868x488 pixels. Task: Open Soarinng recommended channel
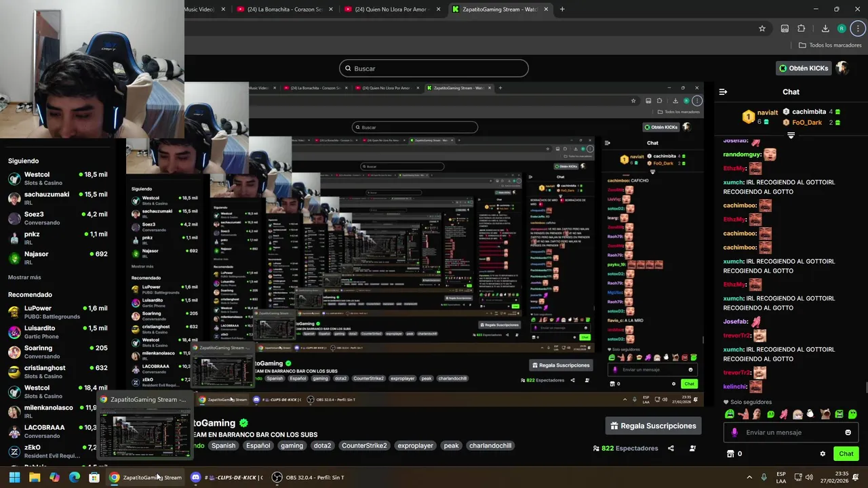point(58,352)
